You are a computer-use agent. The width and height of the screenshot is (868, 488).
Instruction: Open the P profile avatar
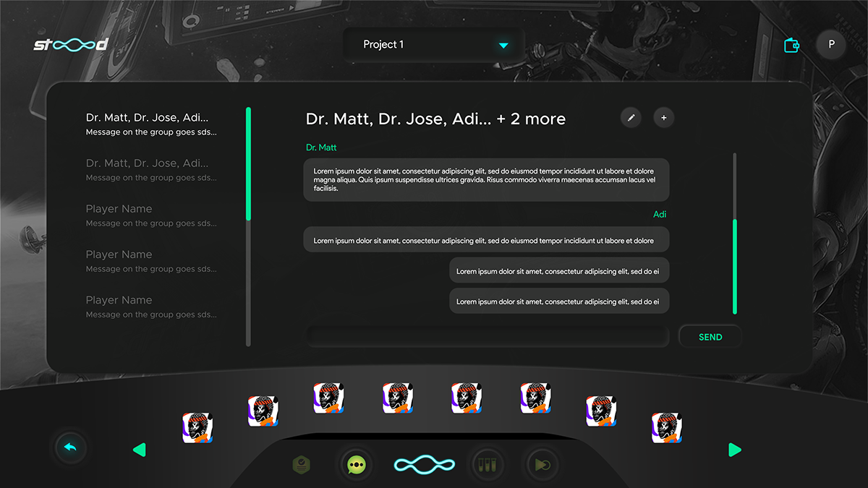point(831,45)
